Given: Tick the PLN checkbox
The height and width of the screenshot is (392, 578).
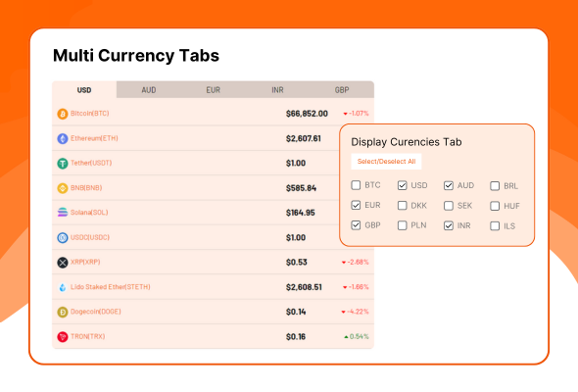Looking at the screenshot, I should 403,225.
